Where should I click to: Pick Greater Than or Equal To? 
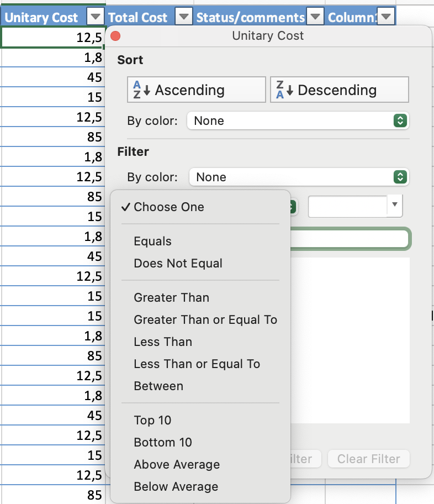click(x=205, y=319)
